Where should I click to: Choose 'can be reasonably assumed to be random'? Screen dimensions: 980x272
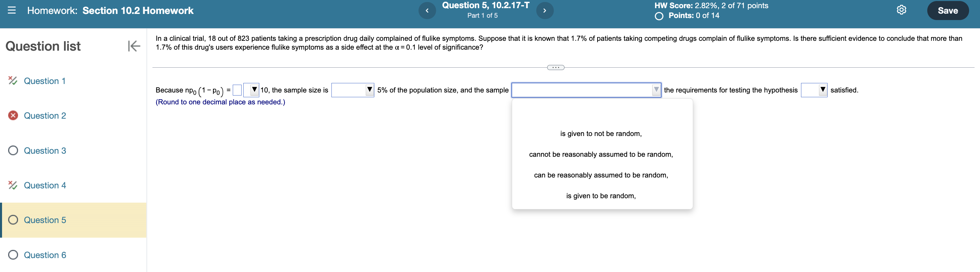click(601, 175)
